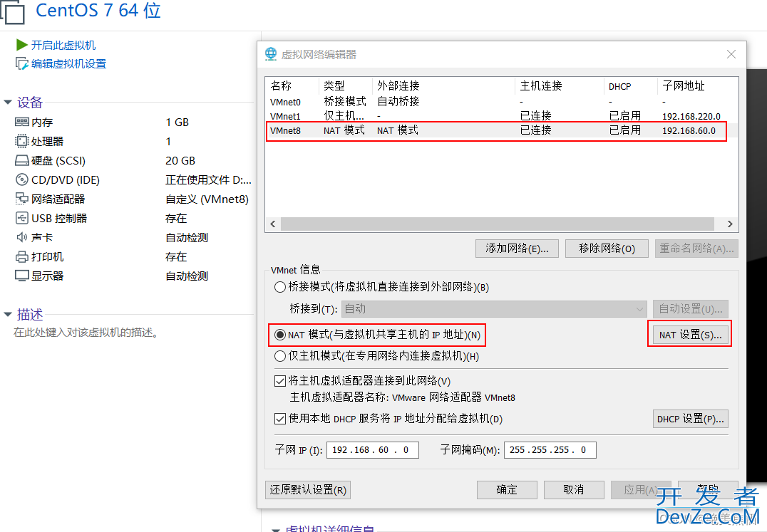Click the CD/DVD (IDE) disc icon
Screen dimensions: 767x532
pyautogui.click(x=22, y=179)
